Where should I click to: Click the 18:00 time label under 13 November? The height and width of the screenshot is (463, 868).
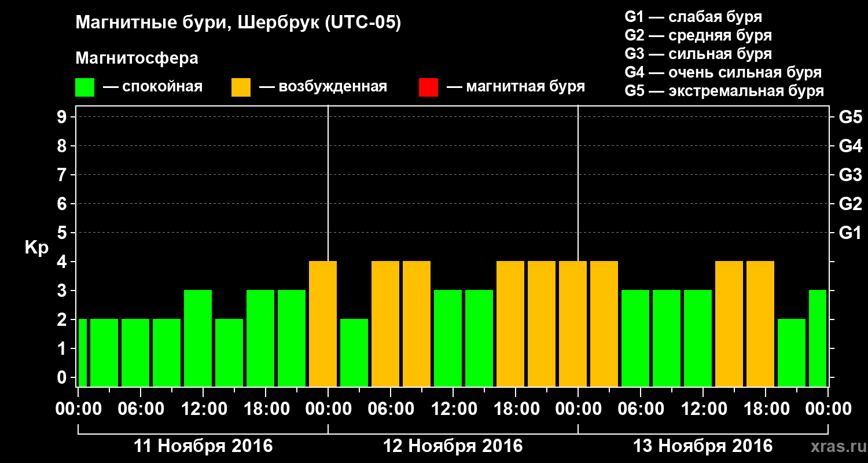pos(766,409)
